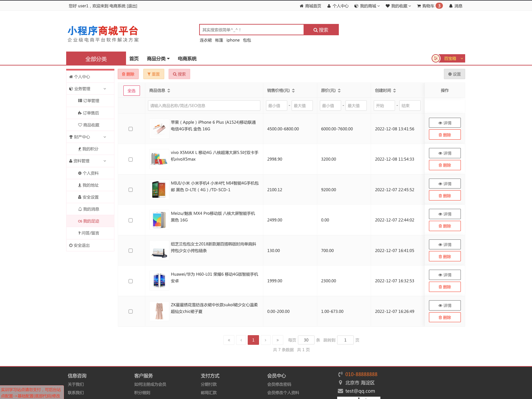Open 商品分类 dropdown in nav
Image resolution: width=532 pixels, height=399 pixels.
pos(158,59)
